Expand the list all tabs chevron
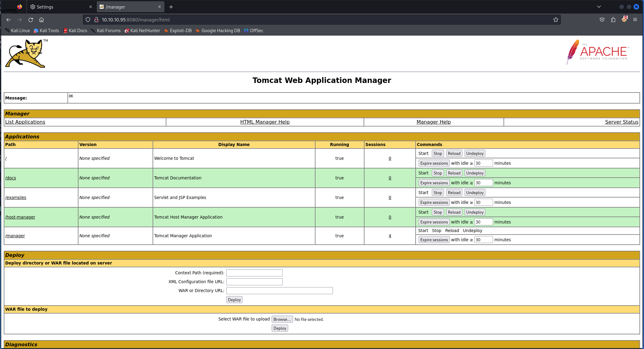 [599, 7]
